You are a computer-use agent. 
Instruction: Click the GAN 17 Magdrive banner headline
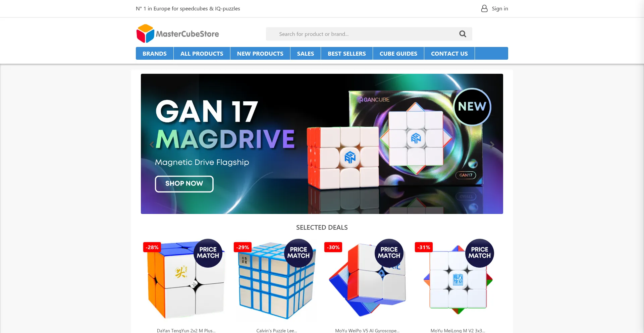(225, 125)
